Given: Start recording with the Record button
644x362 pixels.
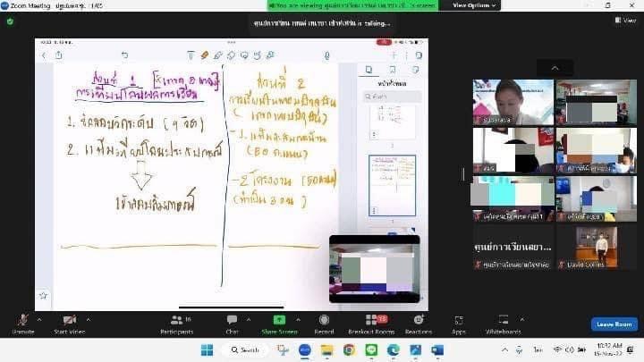Looking at the screenshot, I should pos(324,320).
